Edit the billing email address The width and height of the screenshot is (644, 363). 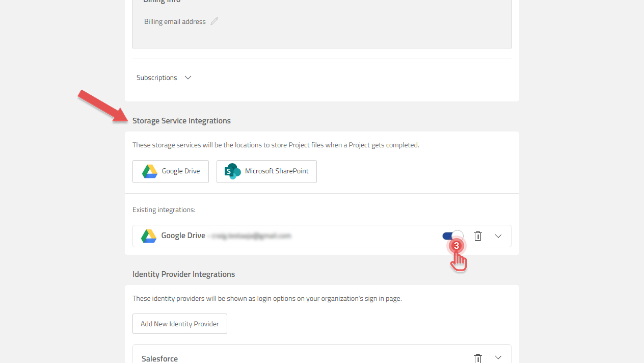[x=214, y=21]
